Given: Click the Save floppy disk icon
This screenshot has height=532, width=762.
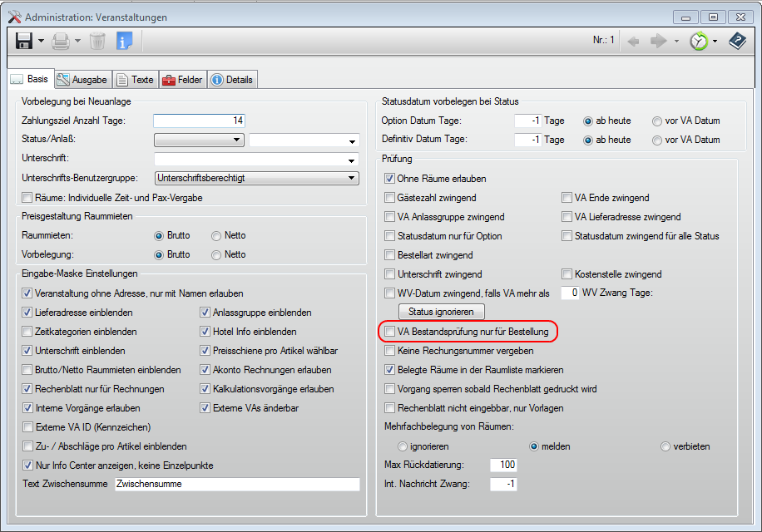Looking at the screenshot, I should (24, 41).
